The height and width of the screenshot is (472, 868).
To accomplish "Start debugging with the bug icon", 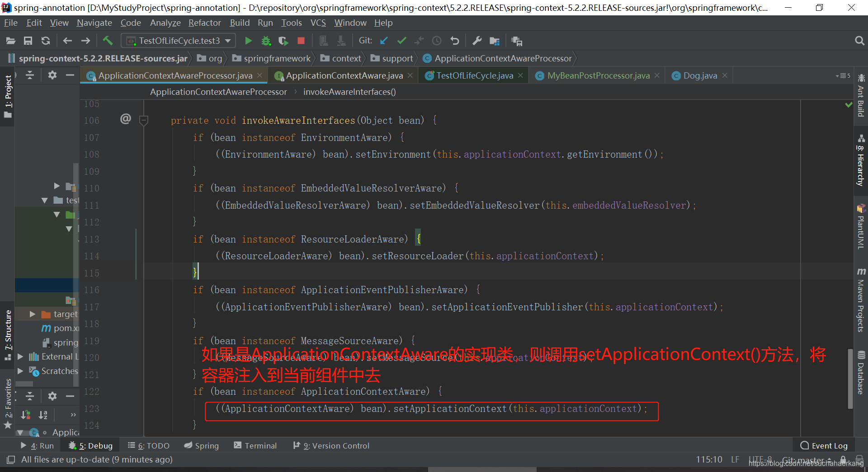I will (x=266, y=41).
